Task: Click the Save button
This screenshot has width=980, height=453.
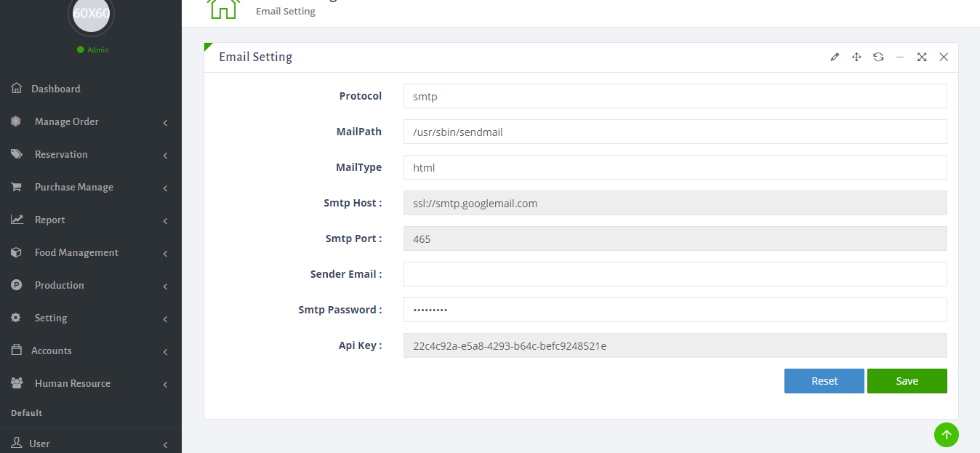Action: (x=907, y=380)
